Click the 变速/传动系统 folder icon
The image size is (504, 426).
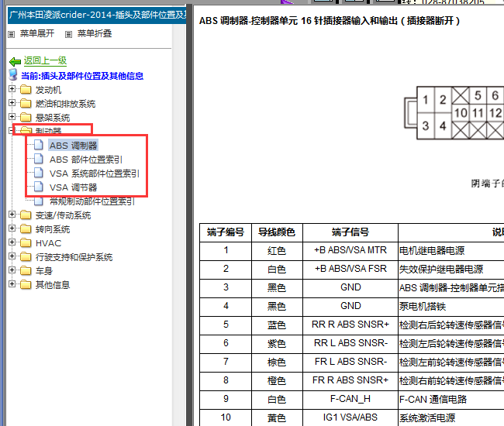[26, 215]
